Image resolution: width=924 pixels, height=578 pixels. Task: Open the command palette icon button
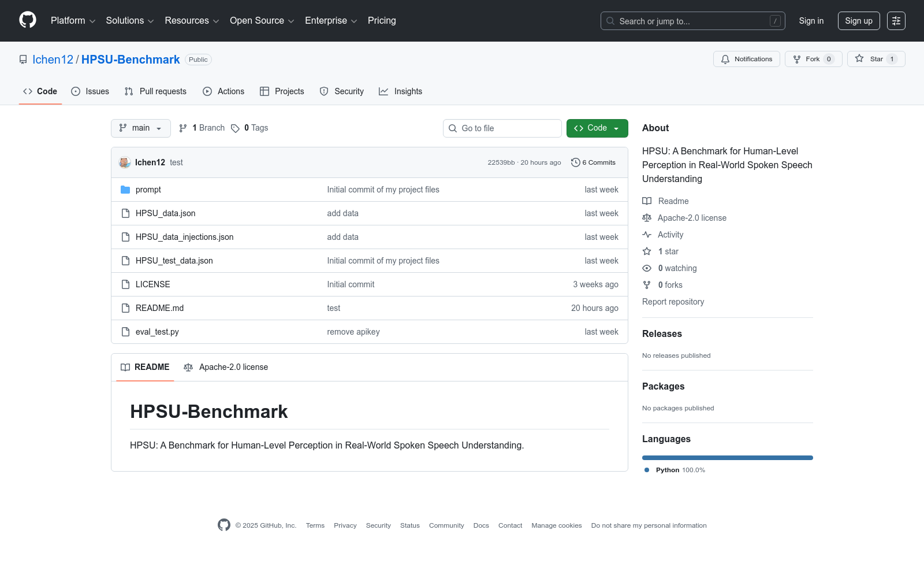tap(896, 21)
